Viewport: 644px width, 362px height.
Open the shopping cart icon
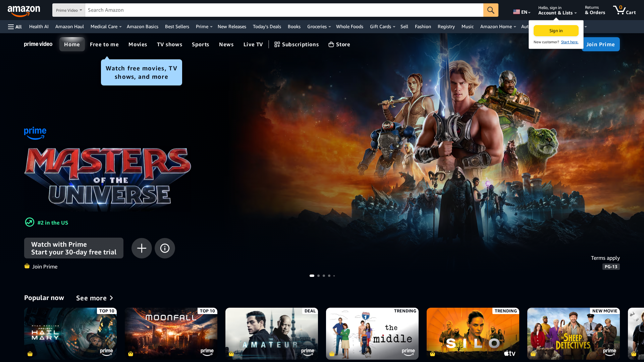tap(624, 10)
